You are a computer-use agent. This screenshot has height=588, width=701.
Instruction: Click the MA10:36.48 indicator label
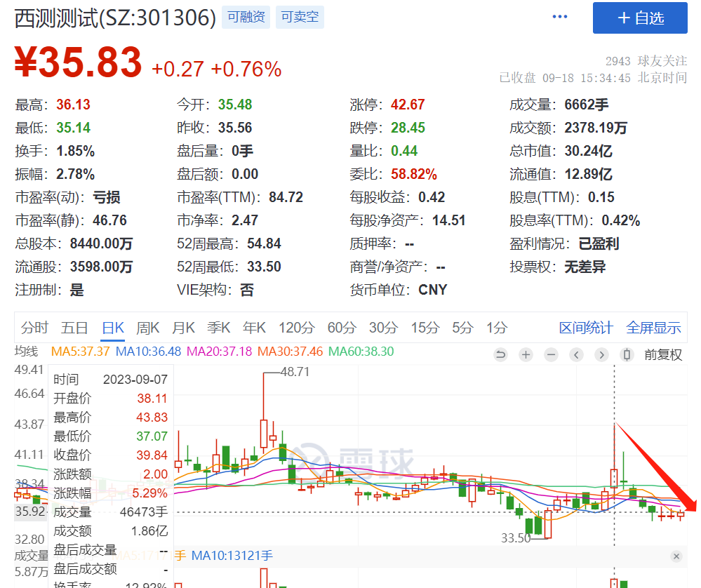[149, 352]
